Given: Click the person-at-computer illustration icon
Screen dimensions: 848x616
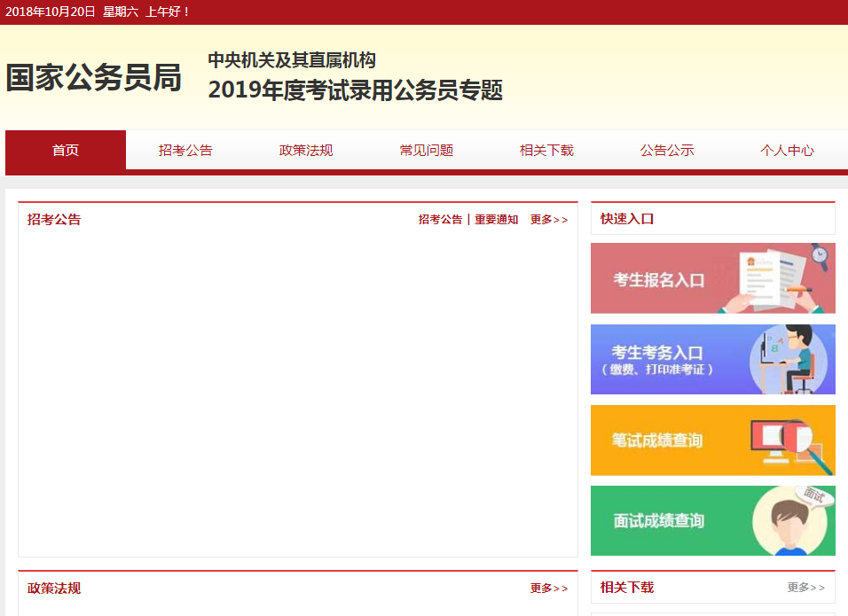Looking at the screenshot, I should (789, 359).
